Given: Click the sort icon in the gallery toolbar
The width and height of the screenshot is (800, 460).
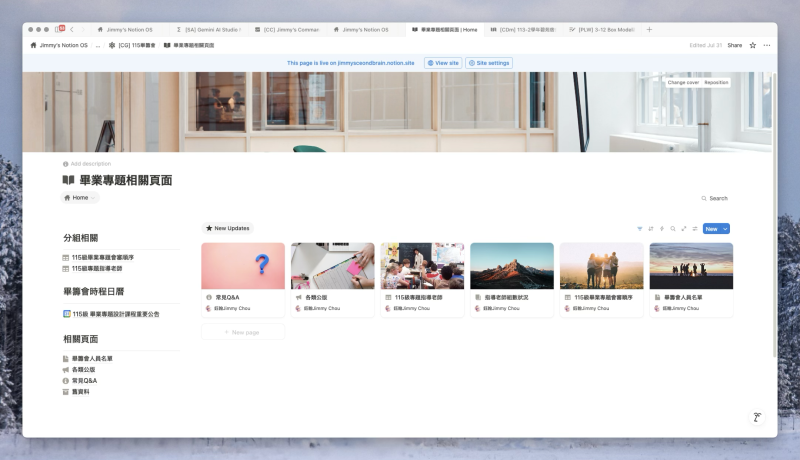Looking at the screenshot, I should tap(651, 229).
